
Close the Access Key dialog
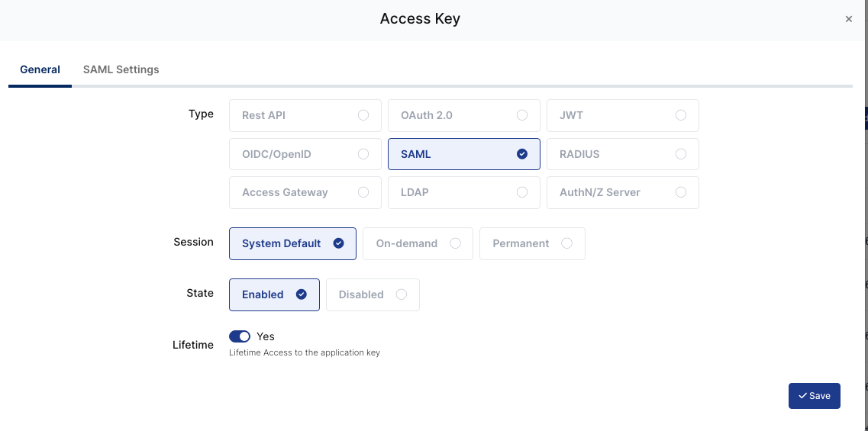[848, 19]
